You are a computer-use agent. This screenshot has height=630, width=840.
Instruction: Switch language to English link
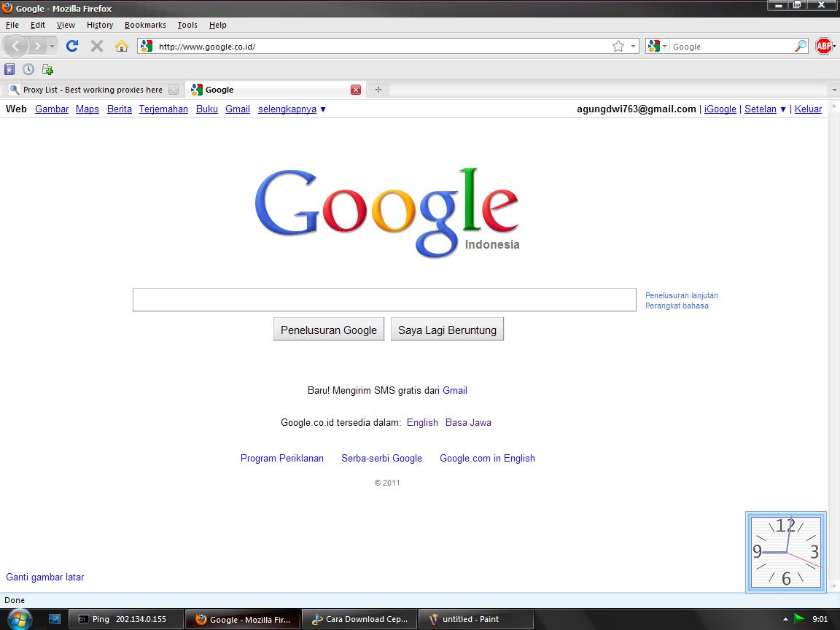point(422,422)
